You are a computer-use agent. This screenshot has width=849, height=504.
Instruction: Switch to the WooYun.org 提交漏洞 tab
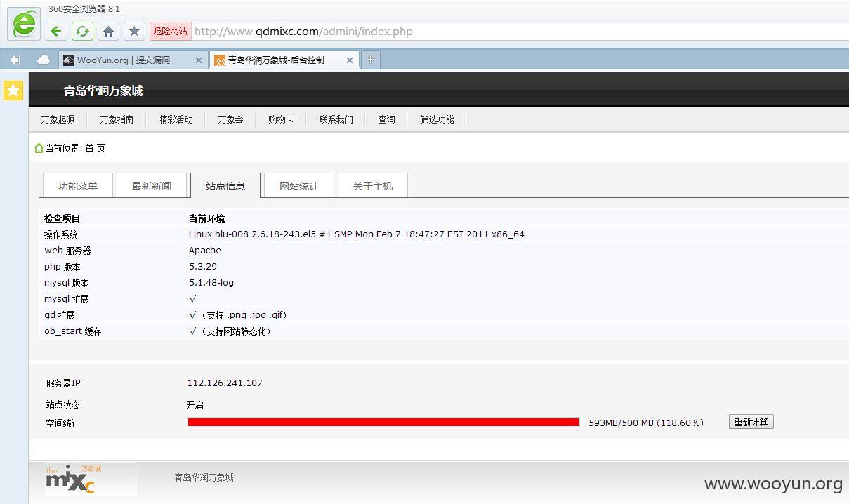pos(133,60)
